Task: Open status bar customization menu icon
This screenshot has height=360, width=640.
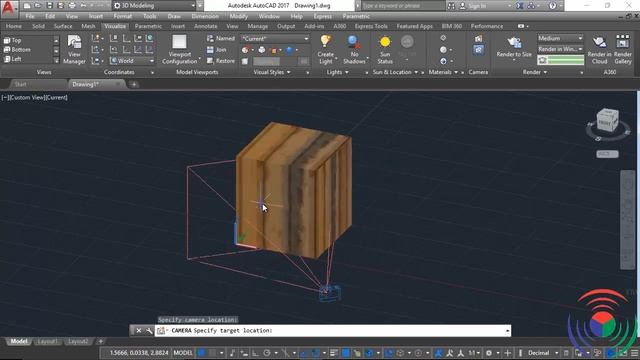Action: 635,353
